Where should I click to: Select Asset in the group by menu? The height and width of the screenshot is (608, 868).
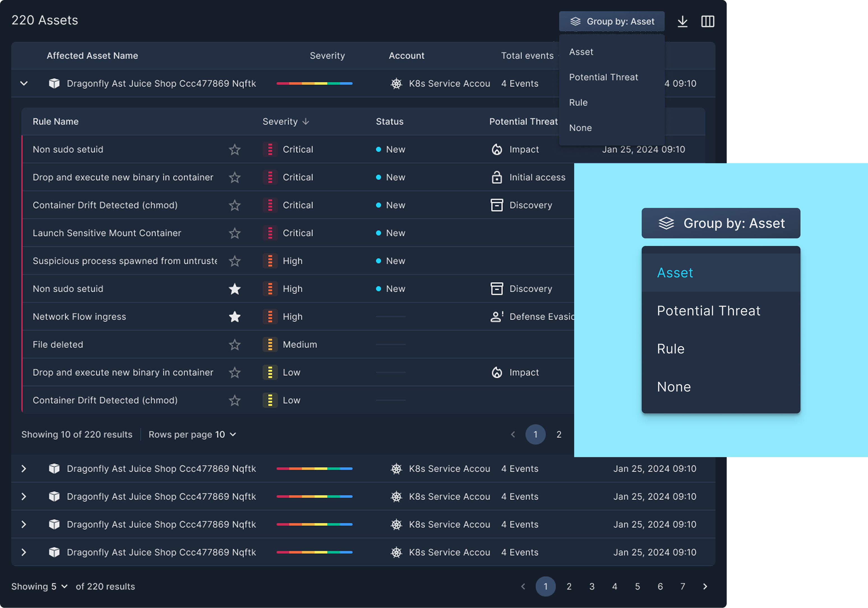[612, 52]
